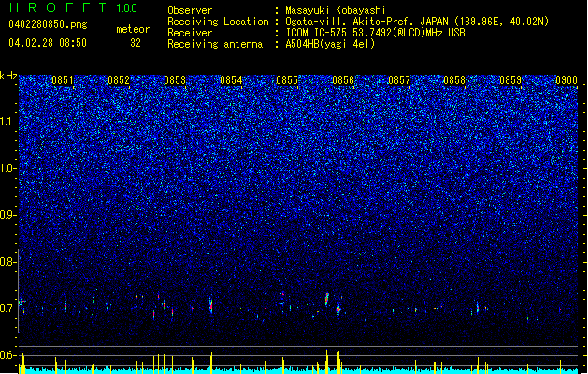Click the meteor label
The width and height of the screenshot is (588, 374).
click(x=133, y=29)
